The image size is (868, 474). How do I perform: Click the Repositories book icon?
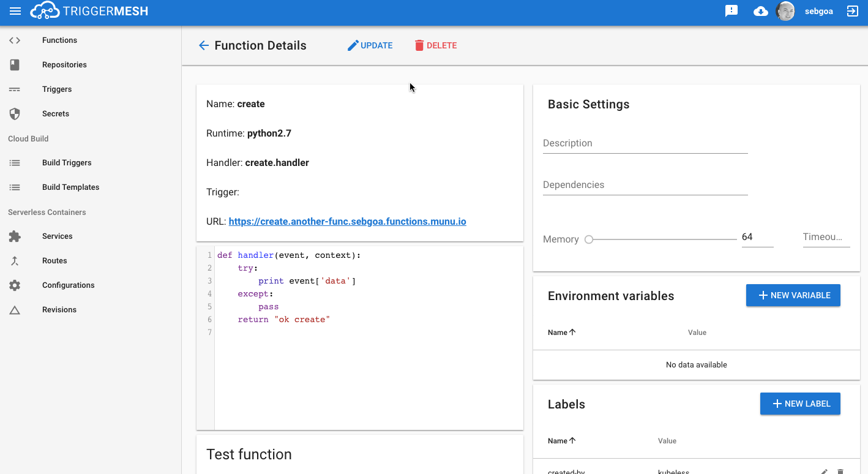point(15,65)
